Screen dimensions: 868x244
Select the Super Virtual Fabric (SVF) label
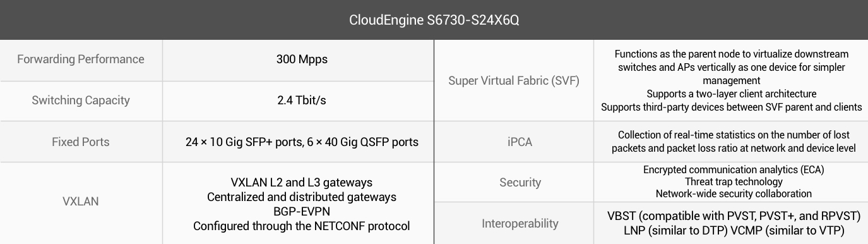pos(514,80)
